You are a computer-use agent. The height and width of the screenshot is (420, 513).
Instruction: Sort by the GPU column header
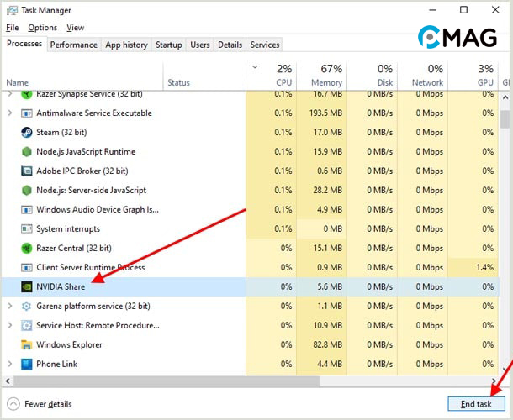[473, 75]
